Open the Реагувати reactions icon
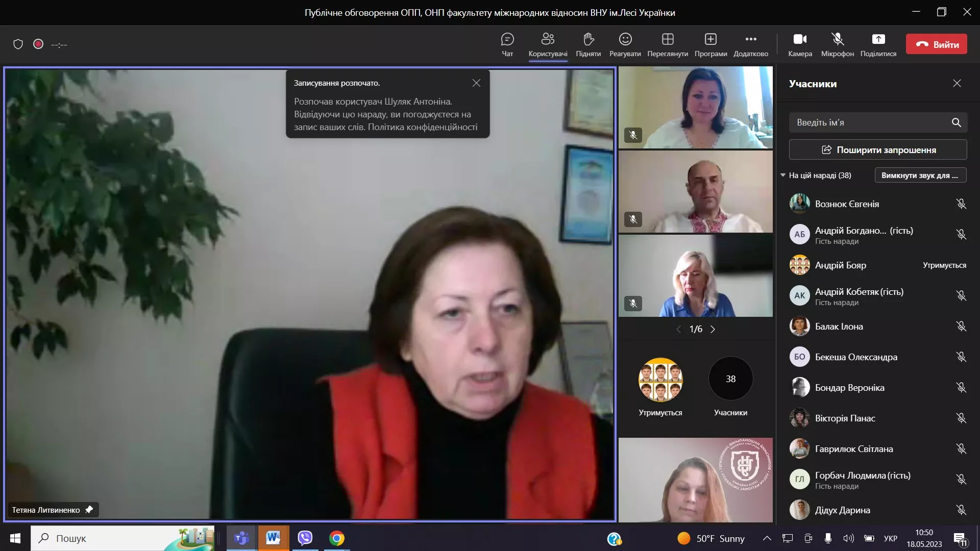Viewport: 980px width, 551px height. click(x=625, y=39)
